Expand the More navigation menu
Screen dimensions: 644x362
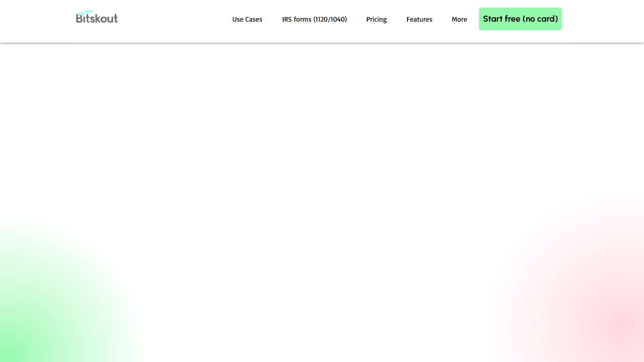point(459,19)
